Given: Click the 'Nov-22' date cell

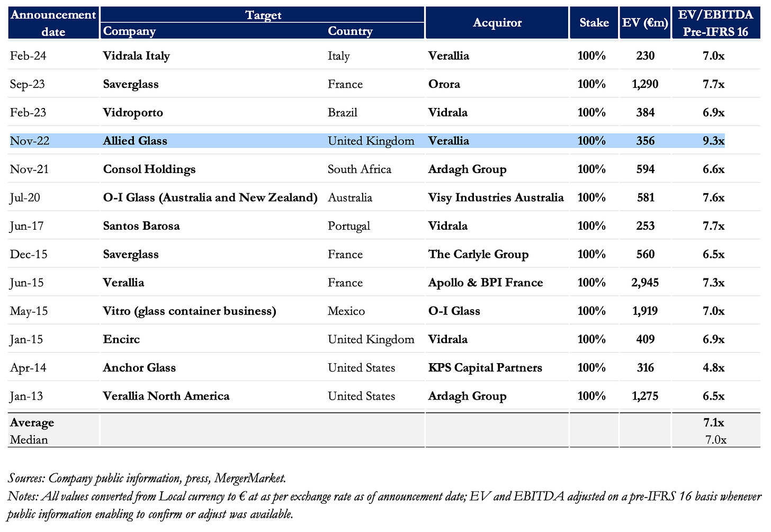Looking at the screenshot, I should point(29,141).
